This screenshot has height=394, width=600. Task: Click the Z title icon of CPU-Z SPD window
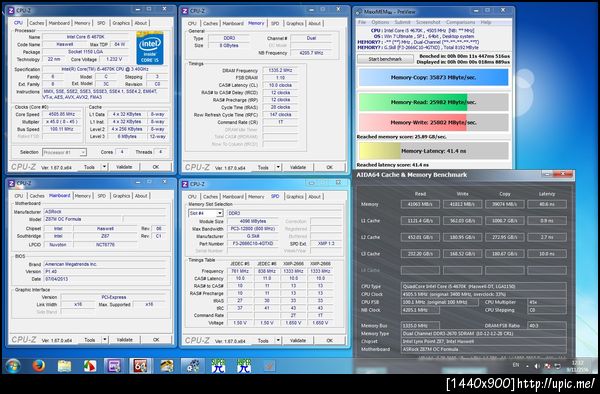[185, 184]
